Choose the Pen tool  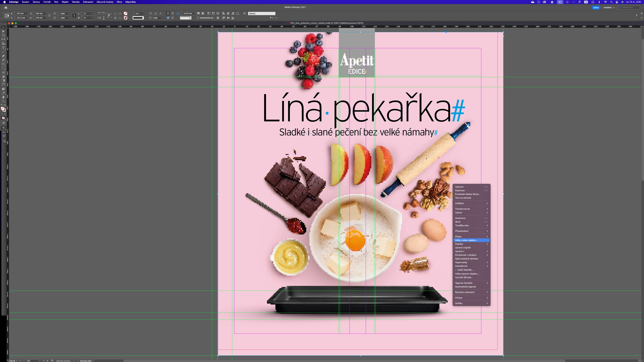pos(3,56)
